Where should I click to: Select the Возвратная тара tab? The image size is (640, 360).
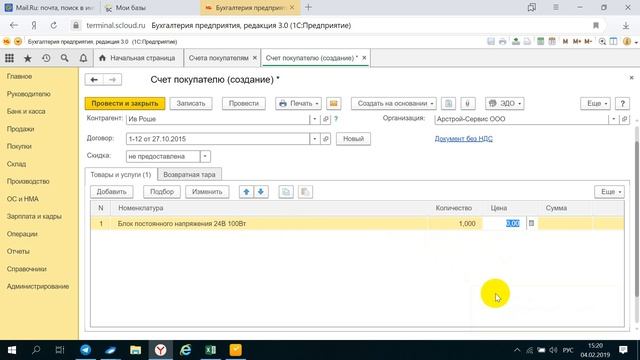[x=189, y=174]
